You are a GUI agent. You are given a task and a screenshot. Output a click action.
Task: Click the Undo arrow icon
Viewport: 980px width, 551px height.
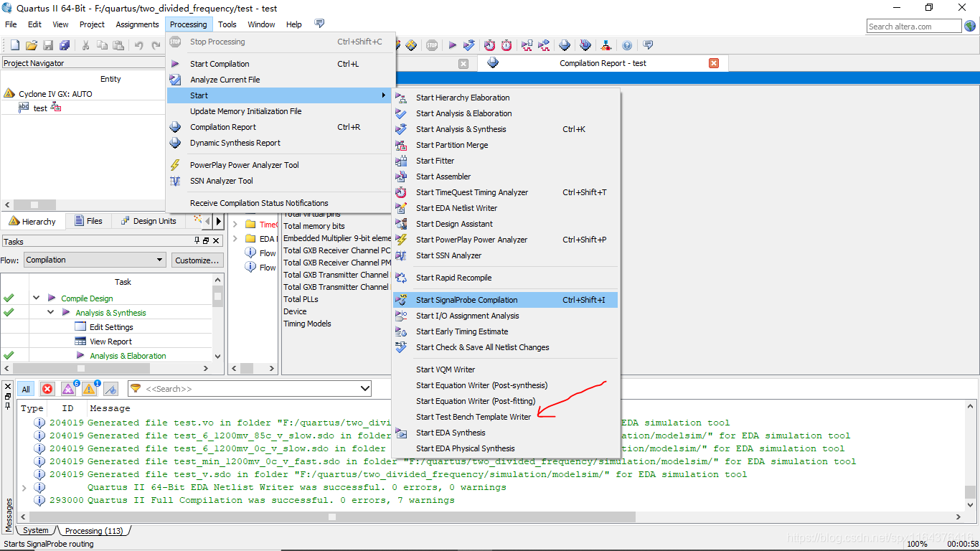pos(139,45)
